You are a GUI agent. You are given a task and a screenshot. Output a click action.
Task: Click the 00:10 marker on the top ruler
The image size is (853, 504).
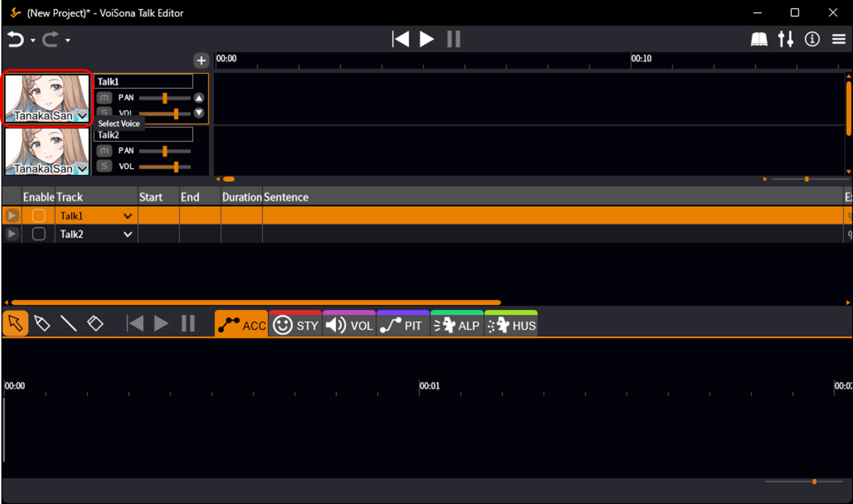point(641,59)
